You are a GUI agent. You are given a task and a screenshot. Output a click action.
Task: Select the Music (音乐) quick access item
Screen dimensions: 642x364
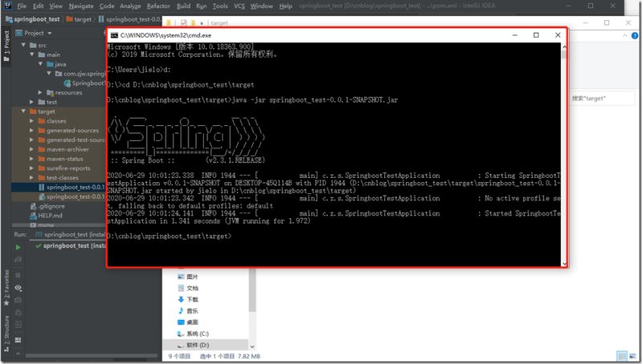point(188,311)
